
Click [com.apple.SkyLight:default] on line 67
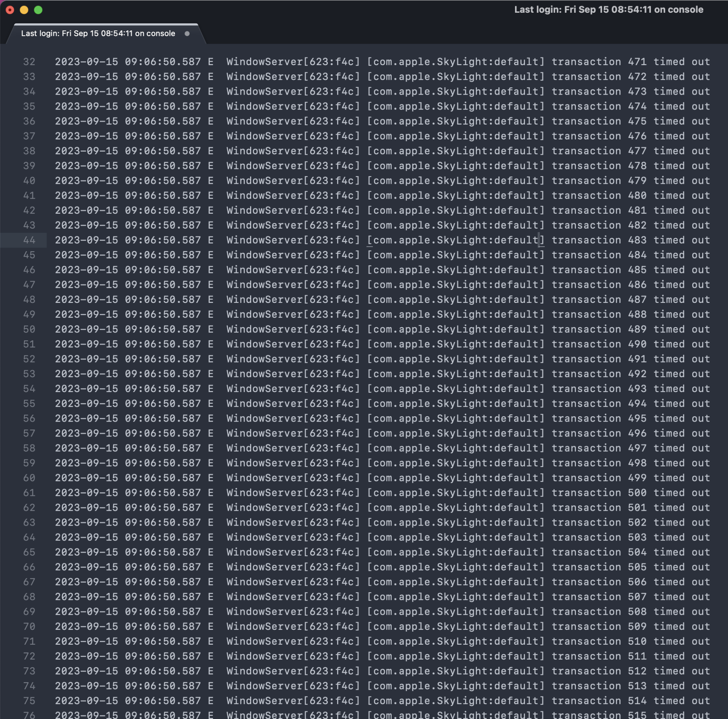click(456, 582)
